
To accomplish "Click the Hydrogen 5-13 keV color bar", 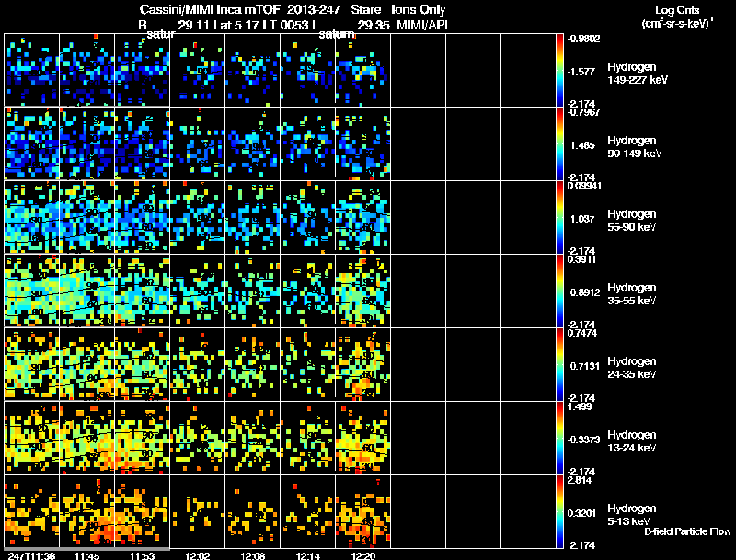I will click(559, 511).
